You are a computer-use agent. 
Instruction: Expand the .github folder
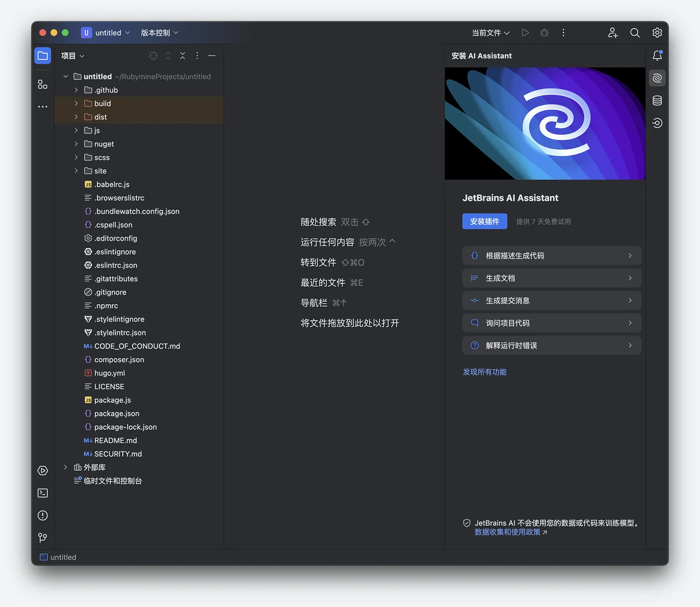[76, 90]
